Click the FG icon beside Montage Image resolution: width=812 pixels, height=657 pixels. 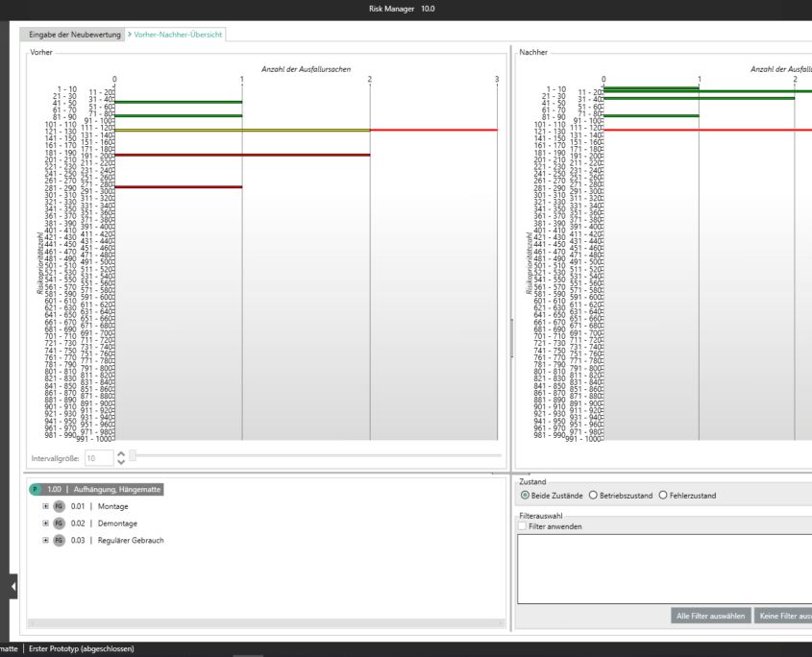(x=60, y=506)
